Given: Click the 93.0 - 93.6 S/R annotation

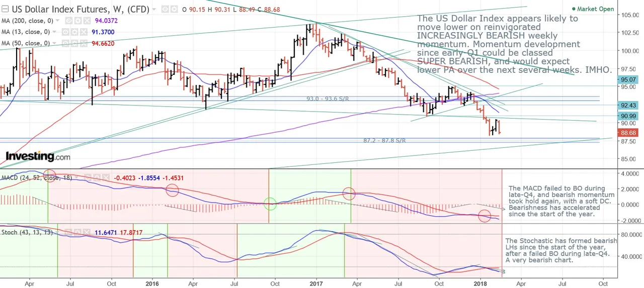Looking at the screenshot, I should pos(328,99).
